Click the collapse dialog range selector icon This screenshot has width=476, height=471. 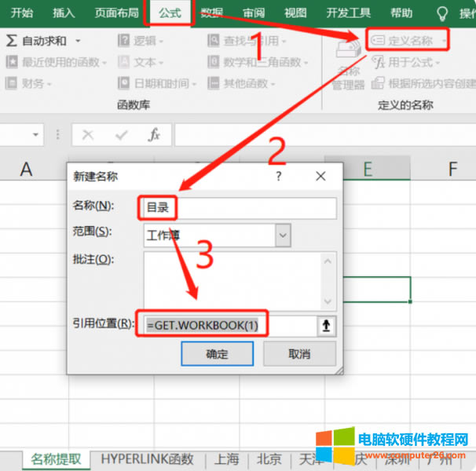click(x=326, y=326)
